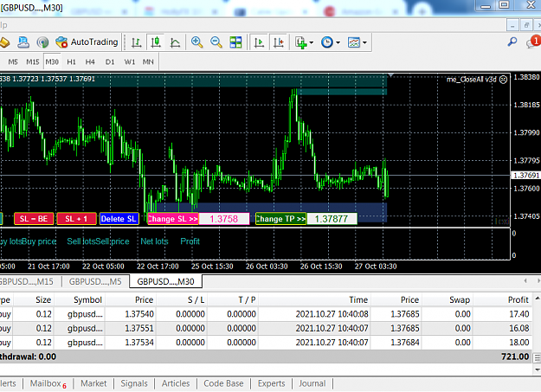Select the D1 timeframe

[110, 61]
